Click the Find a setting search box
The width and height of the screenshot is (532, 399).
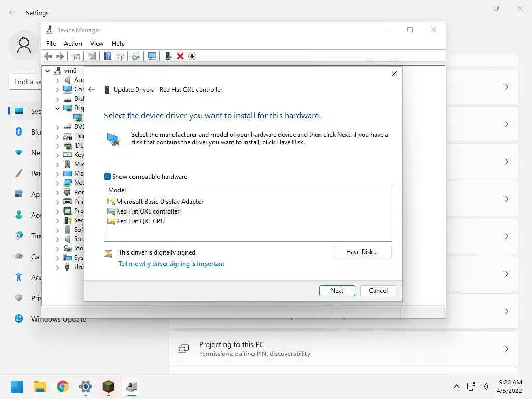(25, 82)
